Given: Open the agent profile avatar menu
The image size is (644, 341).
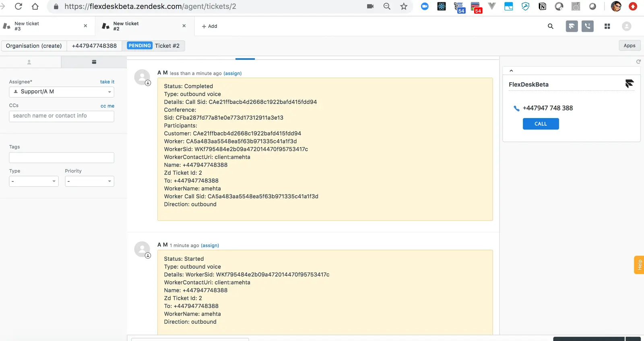Looking at the screenshot, I should 627,26.
